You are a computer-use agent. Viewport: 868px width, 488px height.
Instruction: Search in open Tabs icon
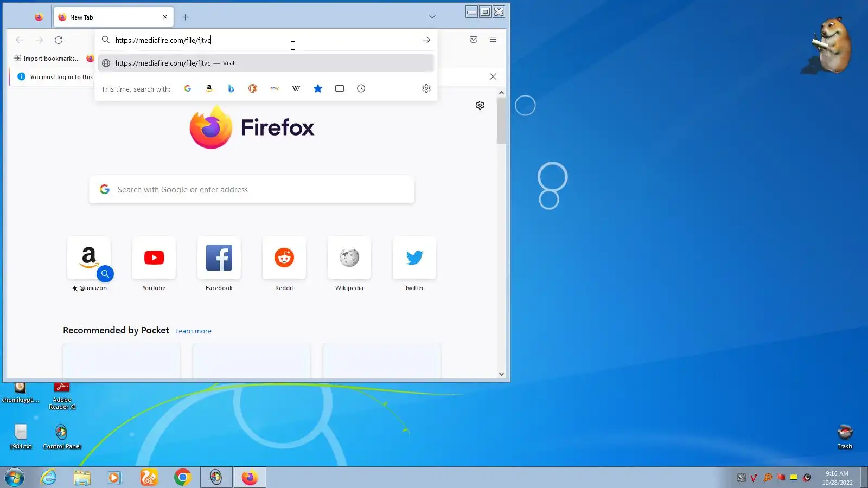click(340, 88)
